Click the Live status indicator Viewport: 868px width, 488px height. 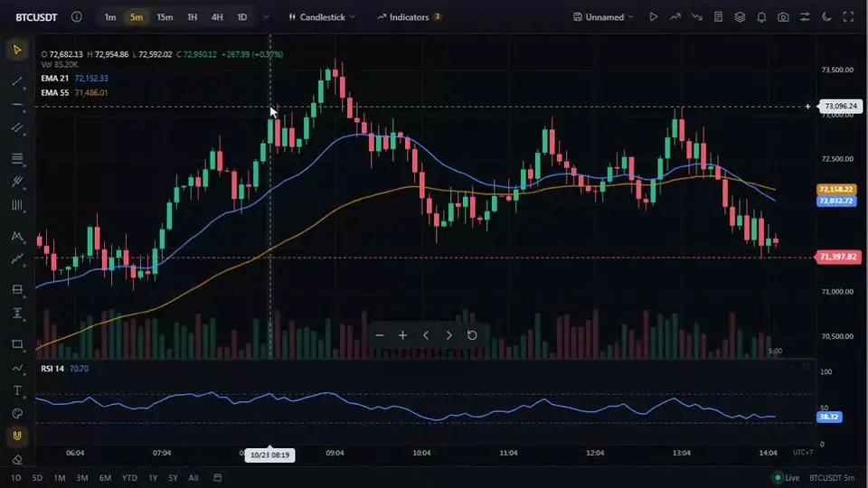pyautogui.click(x=787, y=478)
